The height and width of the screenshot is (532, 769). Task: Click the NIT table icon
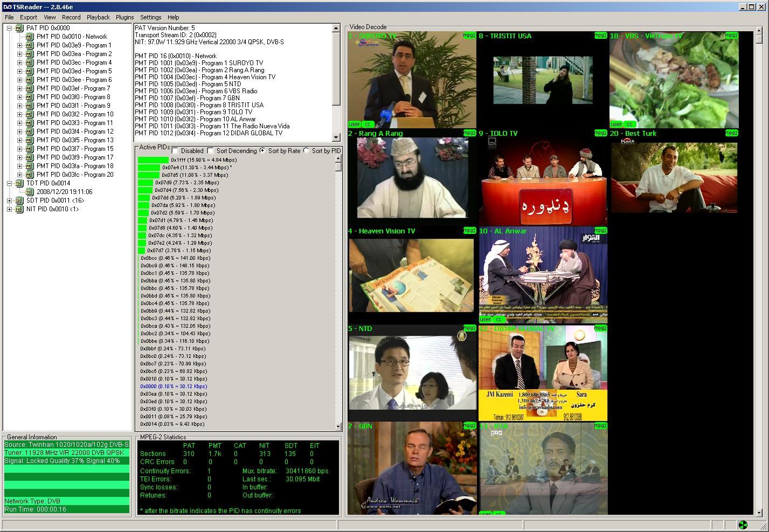(x=19, y=209)
